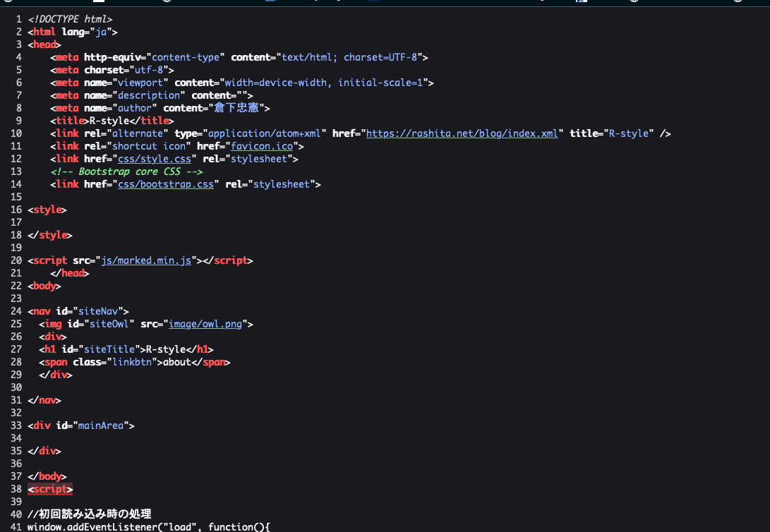Click line number 24 in the gutter
This screenshot has width=770, height=532.
pos(16,311)
